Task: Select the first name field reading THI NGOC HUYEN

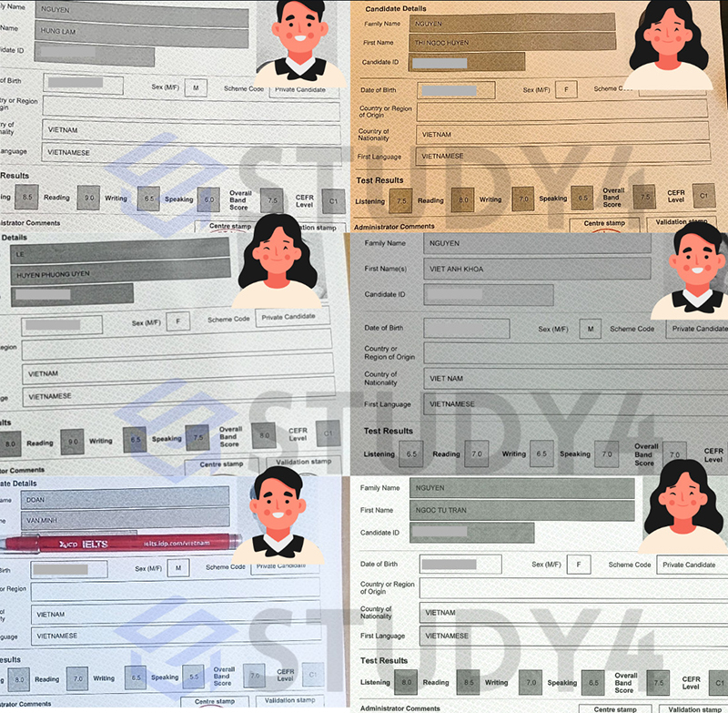Action: [512, 42]
